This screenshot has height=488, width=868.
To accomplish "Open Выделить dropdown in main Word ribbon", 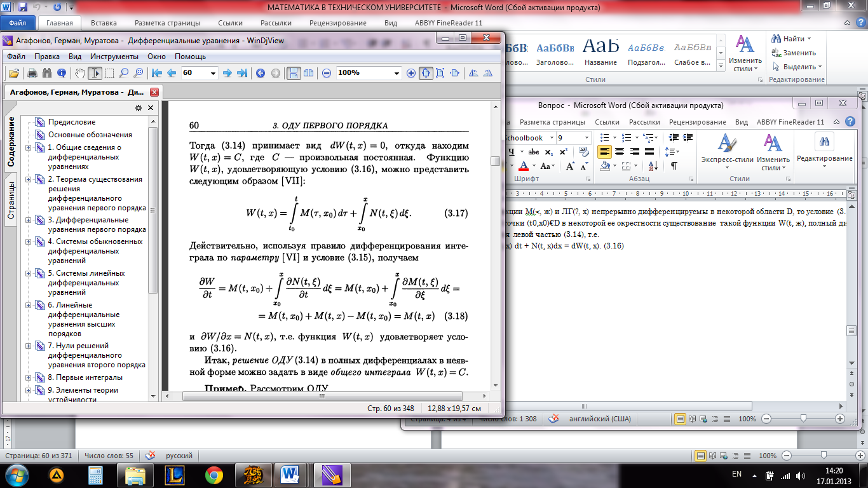I will click(797, 67).
